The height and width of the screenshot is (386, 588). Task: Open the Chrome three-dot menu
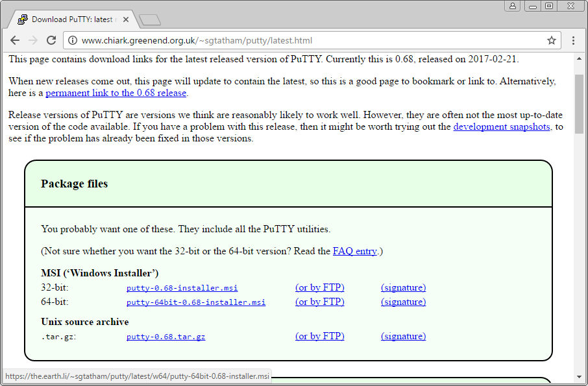pos(574,40)
